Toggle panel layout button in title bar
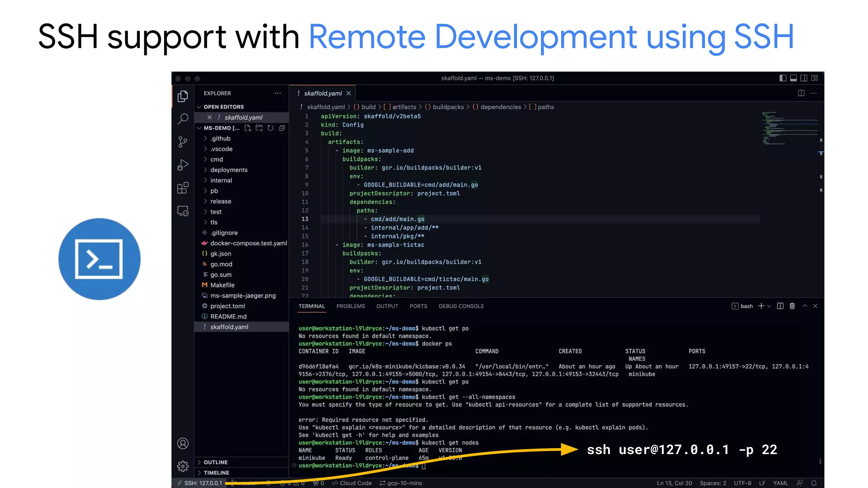Image resolution: width=868 pixels, height=488 pixels. coord(793,78)
